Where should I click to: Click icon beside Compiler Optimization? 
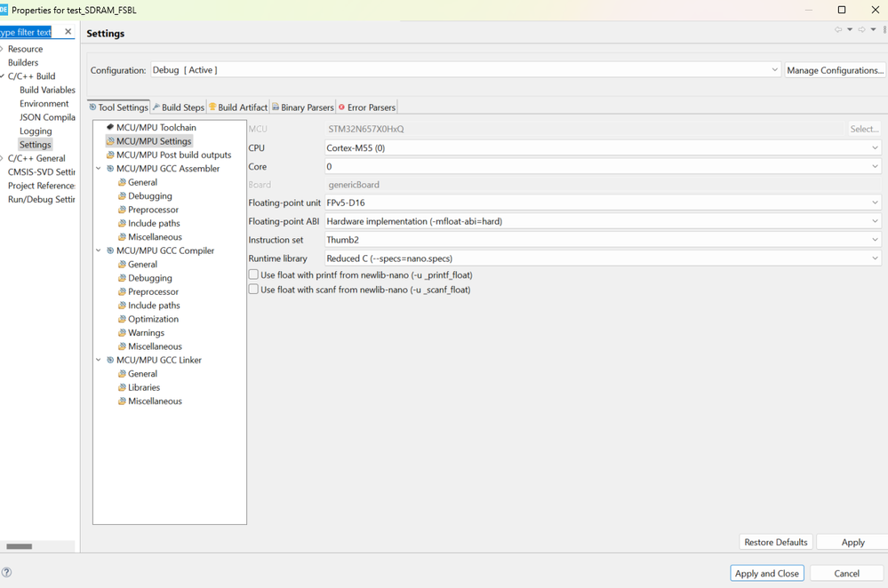(x=122, y=319)
